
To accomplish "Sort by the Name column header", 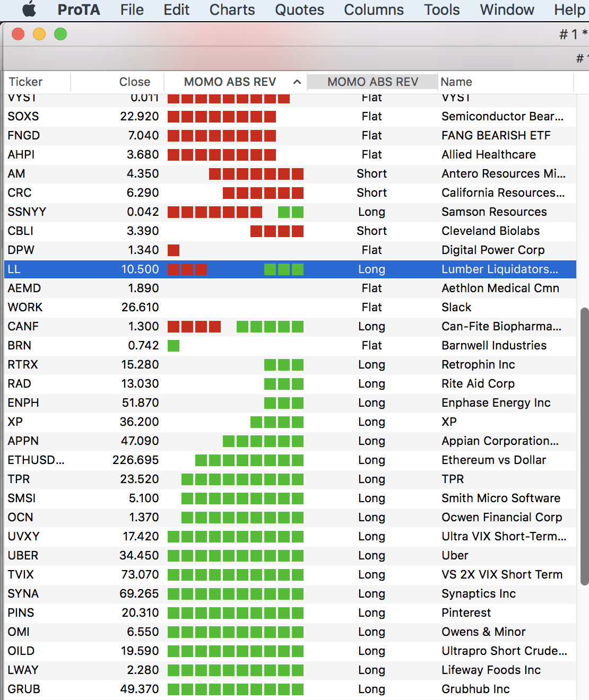I will [x=506, y=82].
